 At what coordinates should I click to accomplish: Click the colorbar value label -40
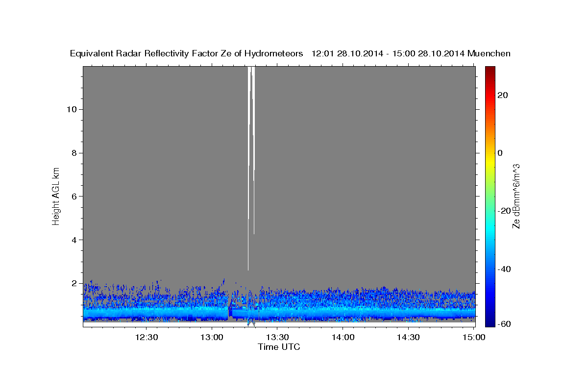coord(504,269)
